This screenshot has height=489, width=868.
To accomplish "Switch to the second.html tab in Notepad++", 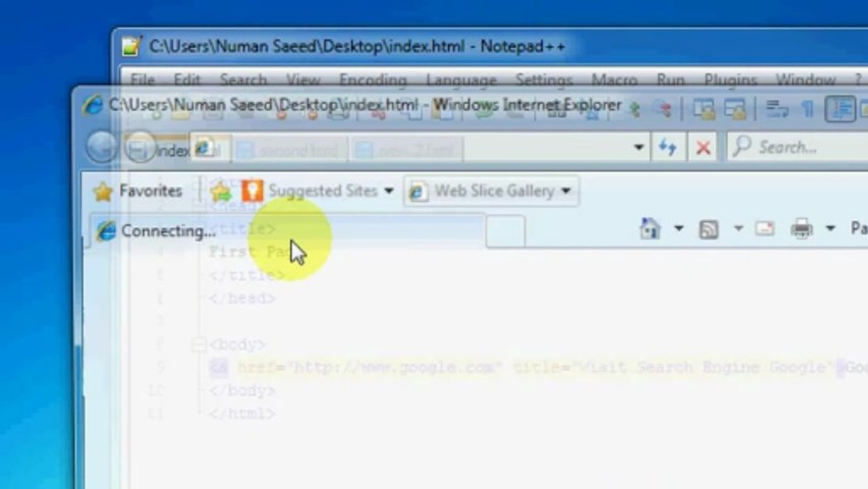I will click(x=289, y=149).
